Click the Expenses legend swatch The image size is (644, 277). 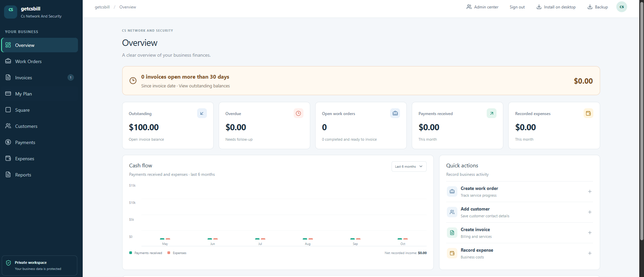tap(169, 253)
